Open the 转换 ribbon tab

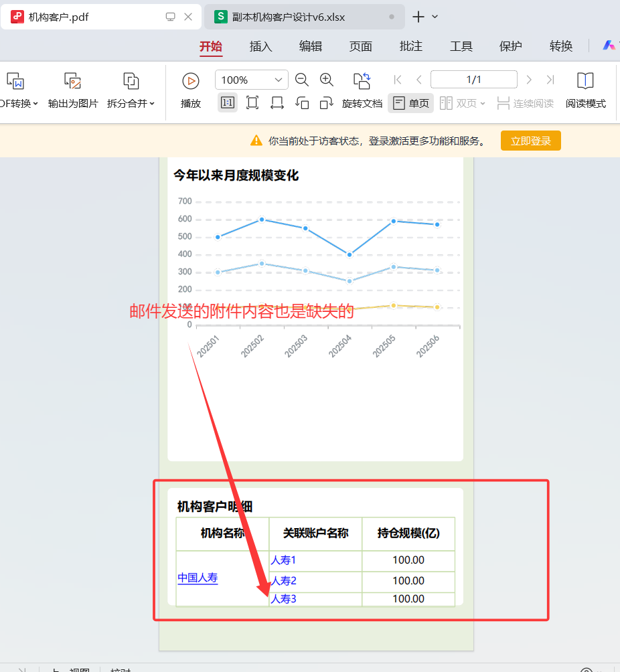(x=561, y=46)
